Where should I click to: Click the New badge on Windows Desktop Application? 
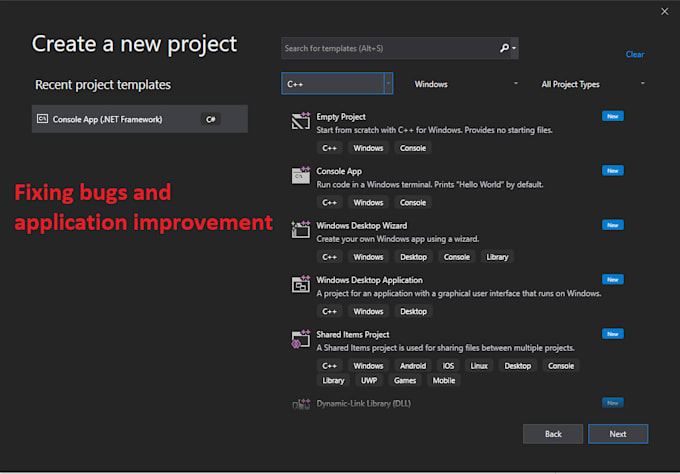coord(612,279)
